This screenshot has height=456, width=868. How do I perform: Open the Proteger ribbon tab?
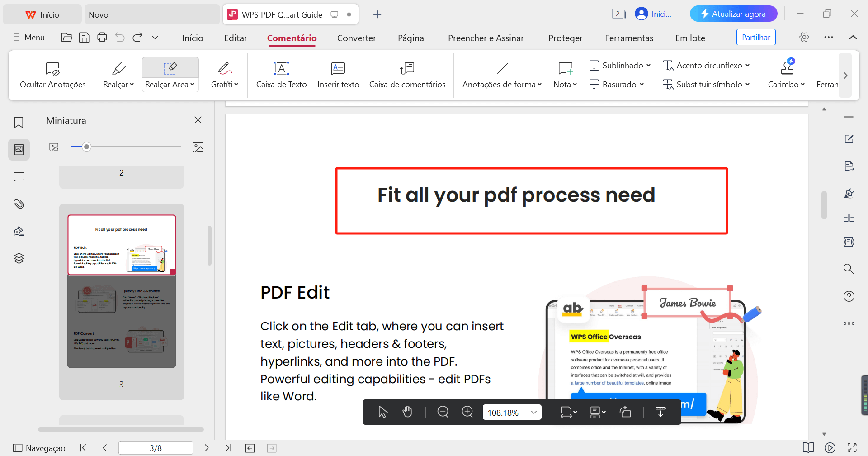[x=565, y=38]
